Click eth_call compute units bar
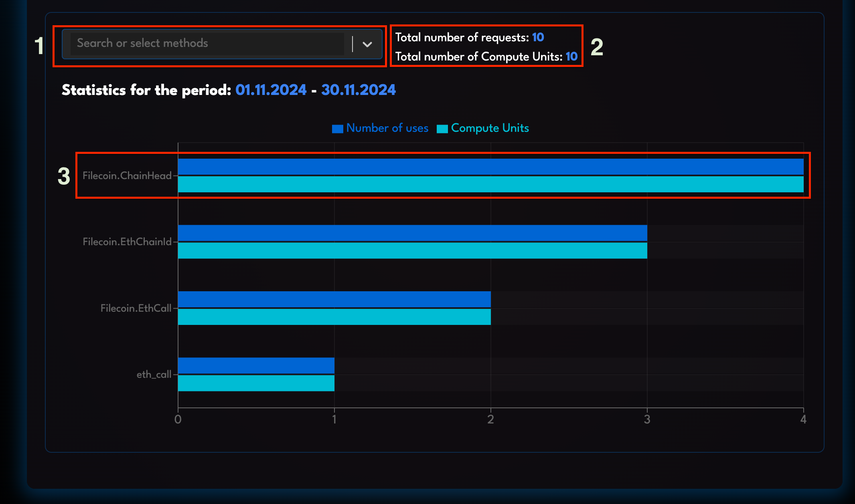This screenshot has height=504, width=855. [256, 383]
